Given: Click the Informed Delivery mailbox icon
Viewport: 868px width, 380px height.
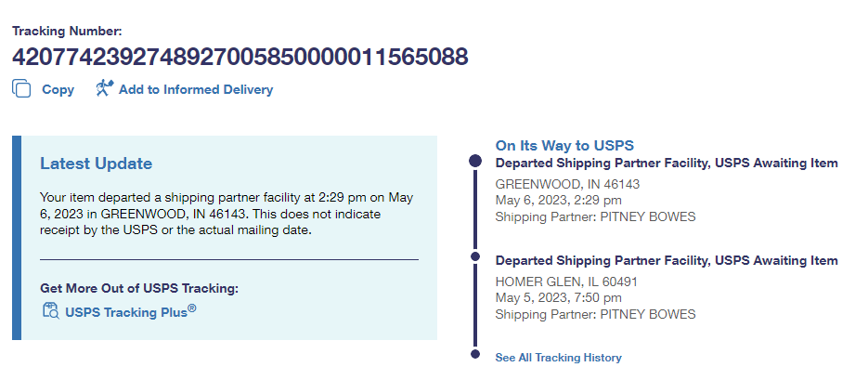Looking at the screenshot, I should pos(104,89).
